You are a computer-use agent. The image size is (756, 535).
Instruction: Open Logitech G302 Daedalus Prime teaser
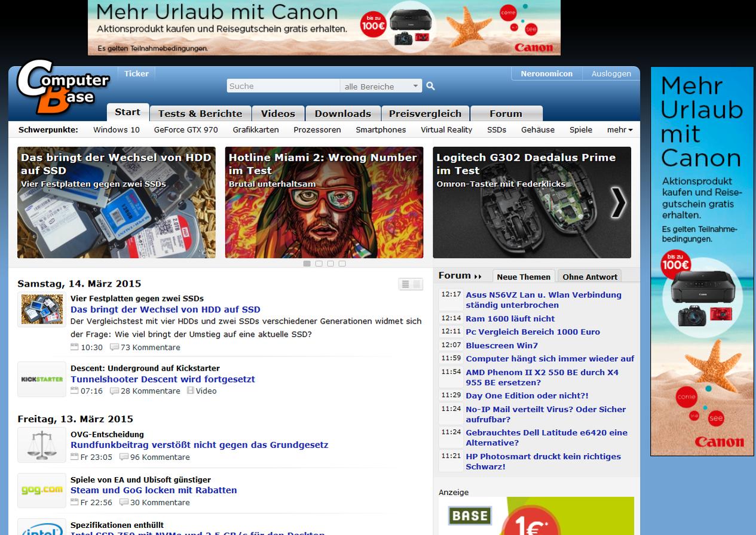coord(532,202)
